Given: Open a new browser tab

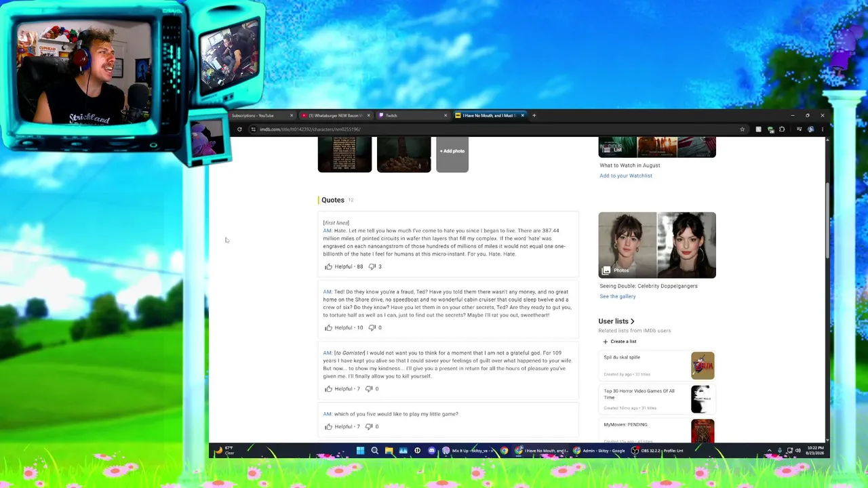Looking at the screenshot, I should (534, 116).
